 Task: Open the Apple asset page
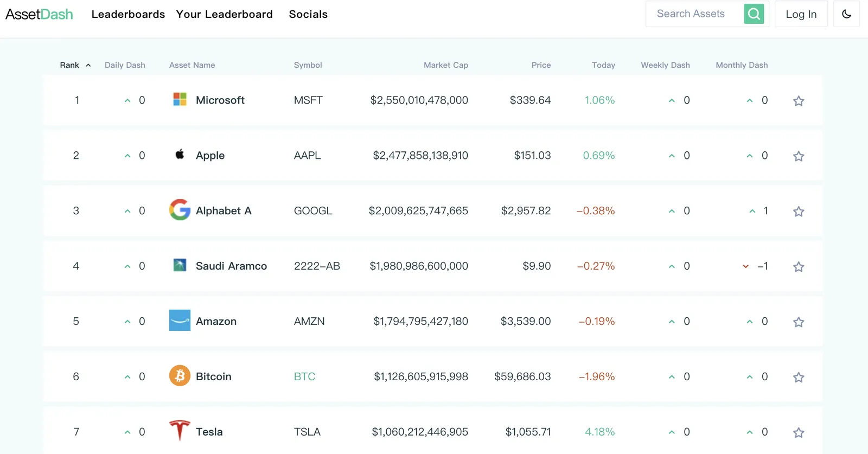click(210, 156)
